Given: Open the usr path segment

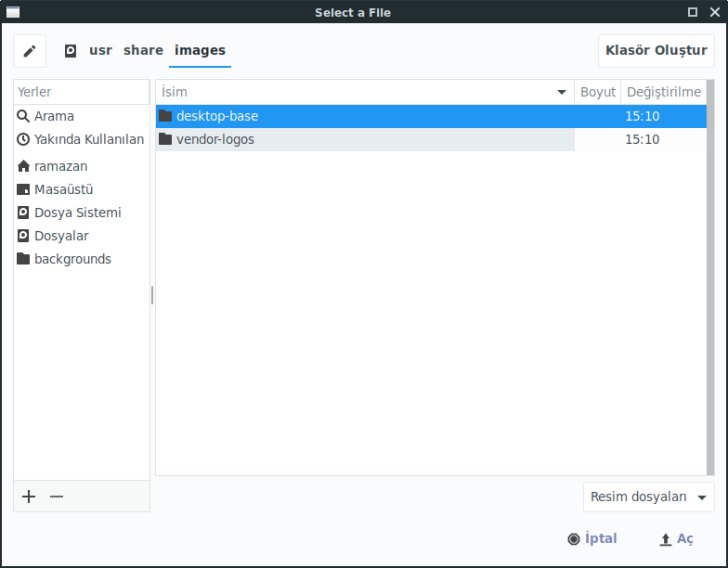Looking at the screenshot, I should (100, 50).
